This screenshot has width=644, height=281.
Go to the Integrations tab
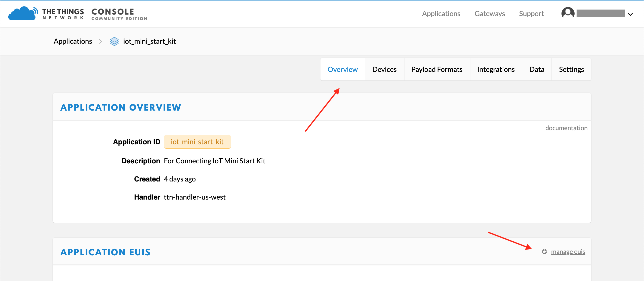tap(496, 69)
